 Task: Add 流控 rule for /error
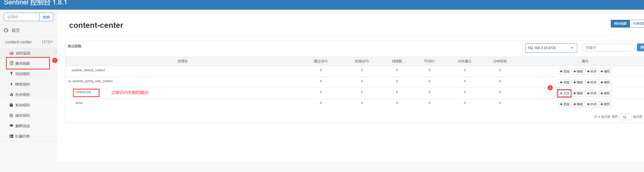565,104
